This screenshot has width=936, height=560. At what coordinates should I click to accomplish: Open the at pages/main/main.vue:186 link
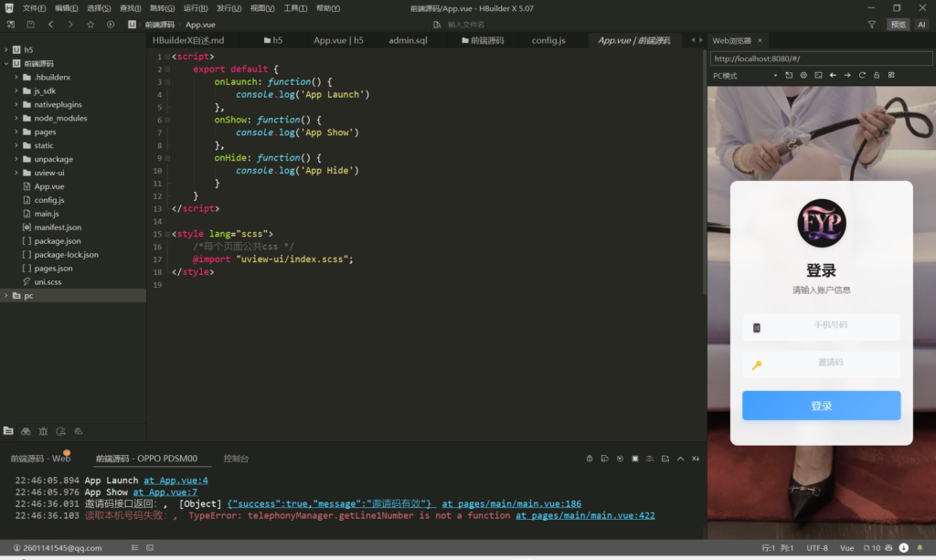point(512,504)
